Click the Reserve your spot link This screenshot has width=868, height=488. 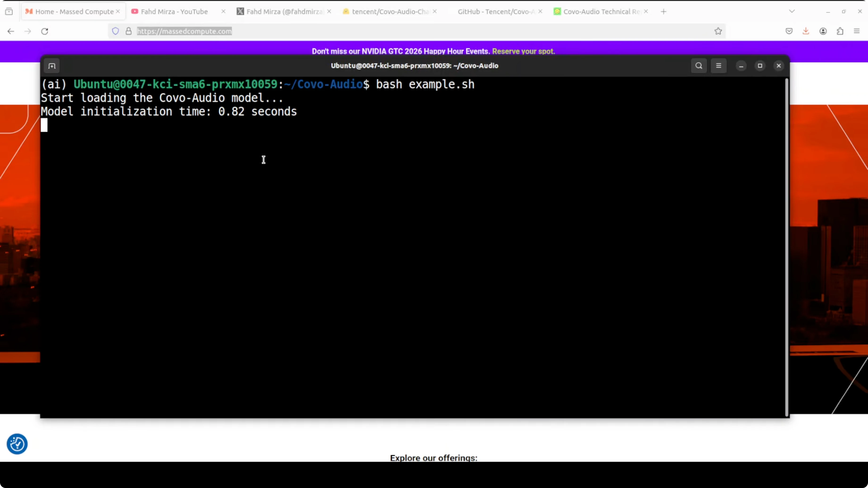[523, 51]
